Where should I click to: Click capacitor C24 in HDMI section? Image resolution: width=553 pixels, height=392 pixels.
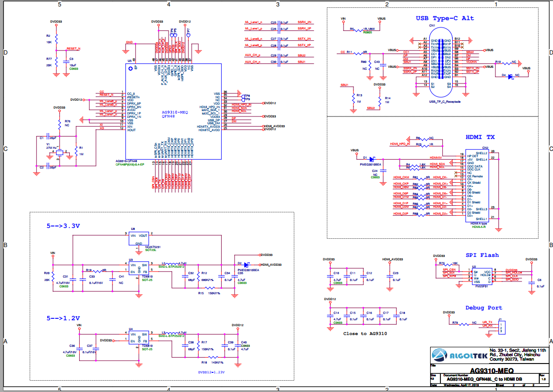tap(383, 170)
